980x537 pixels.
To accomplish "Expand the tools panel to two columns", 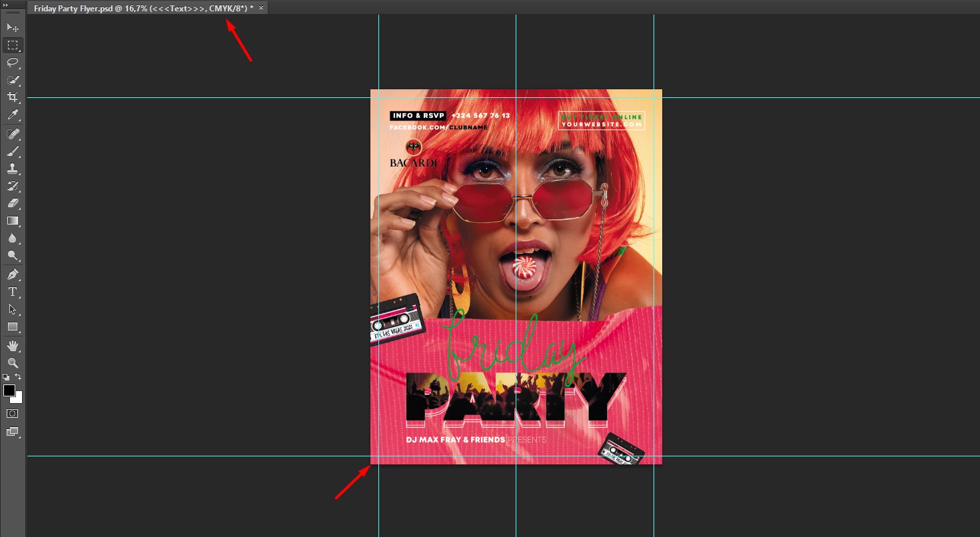I will pos(6,4).
